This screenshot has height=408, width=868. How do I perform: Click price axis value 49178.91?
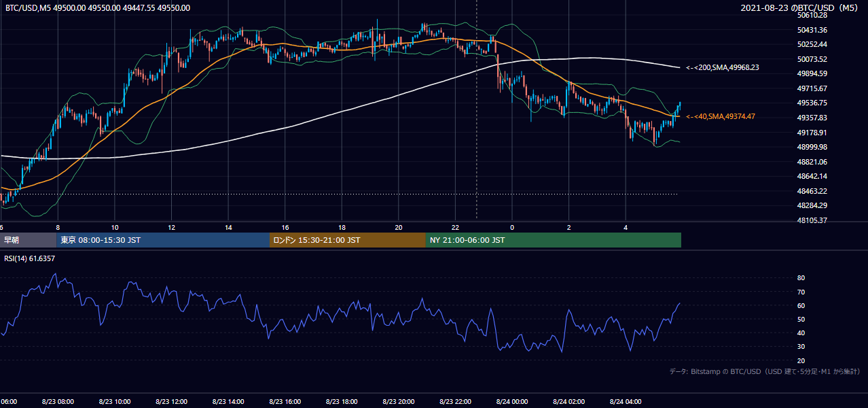tap(812, 133)
